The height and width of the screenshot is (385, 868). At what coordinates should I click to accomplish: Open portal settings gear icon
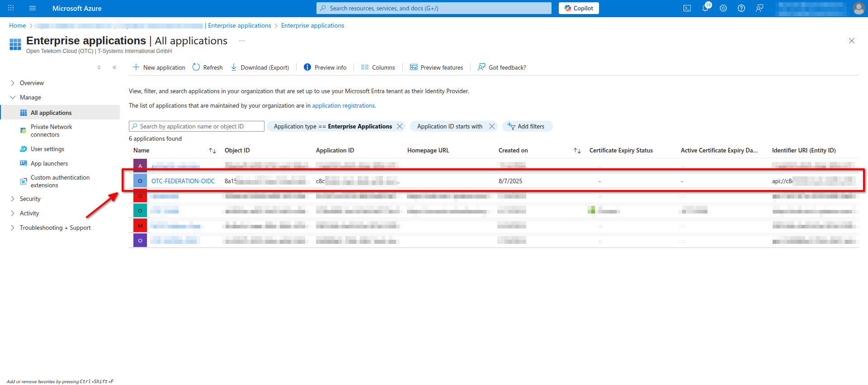click(x=723, y=8)
